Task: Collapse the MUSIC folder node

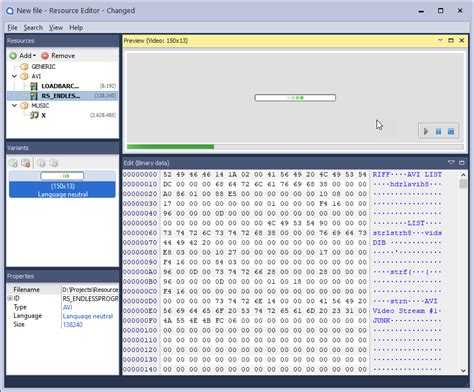Action: coord(14,106)
